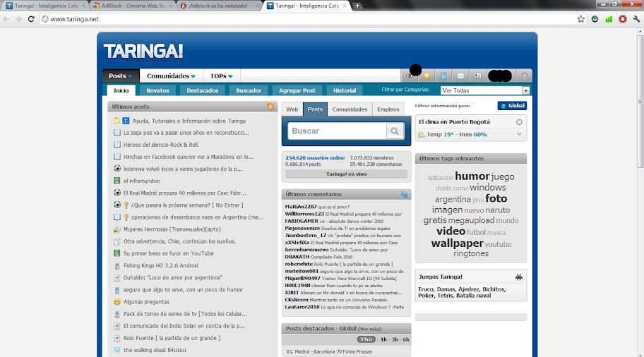Click the video tag
Image resolution: width=644 pixels, height=357 pixels.
tap(451, 231)
